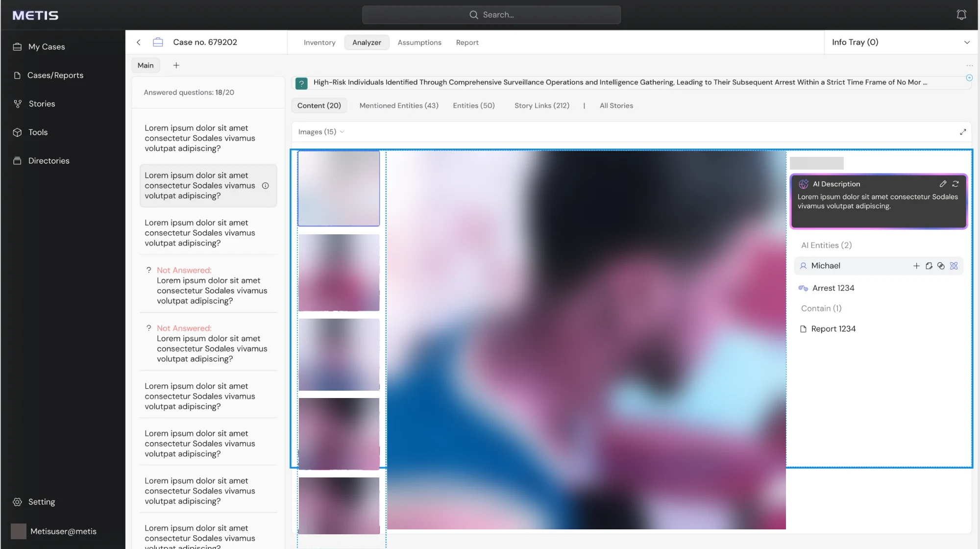The height and width of the screenshot is (549, 980).
Task: Click the info icon on the selected question
Action: 266,186
